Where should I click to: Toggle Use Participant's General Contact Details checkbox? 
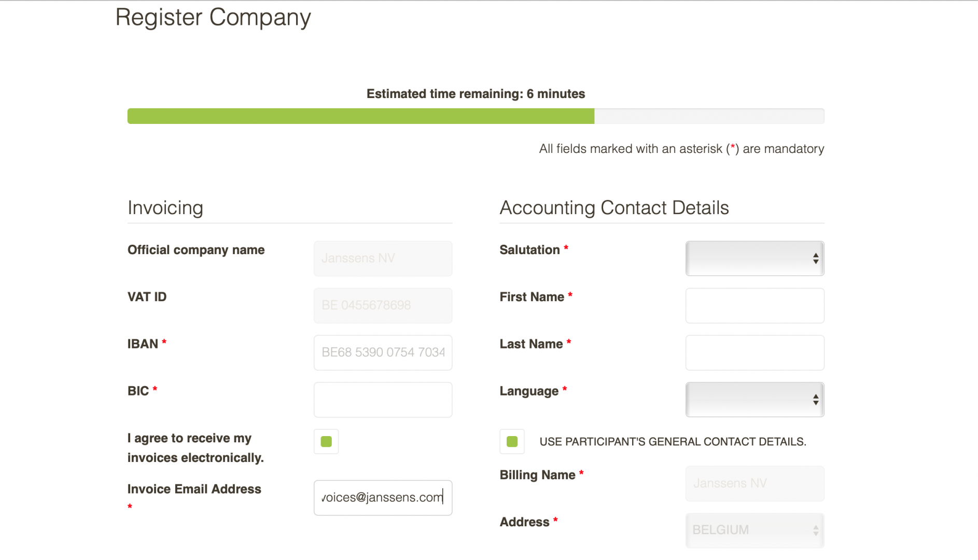512,442
